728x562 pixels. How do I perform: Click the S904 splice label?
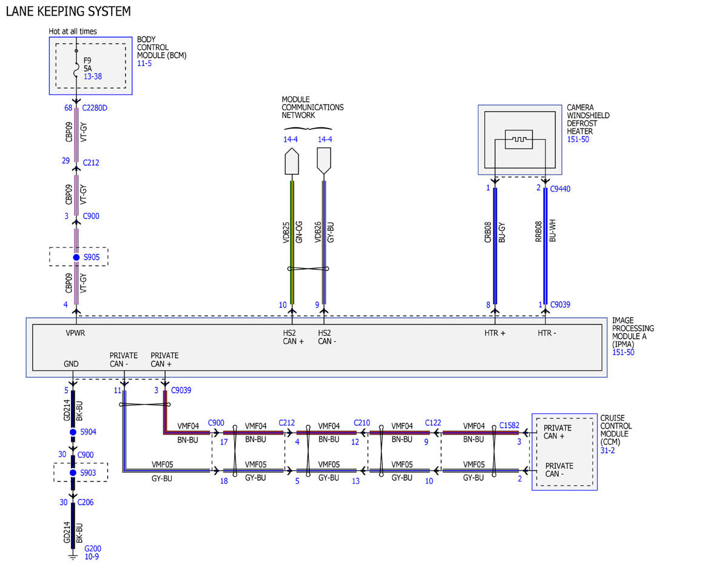tap(89, 432)
